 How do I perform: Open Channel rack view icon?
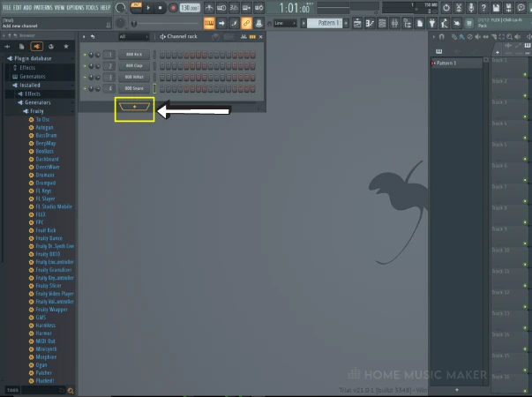coord(382,23)
